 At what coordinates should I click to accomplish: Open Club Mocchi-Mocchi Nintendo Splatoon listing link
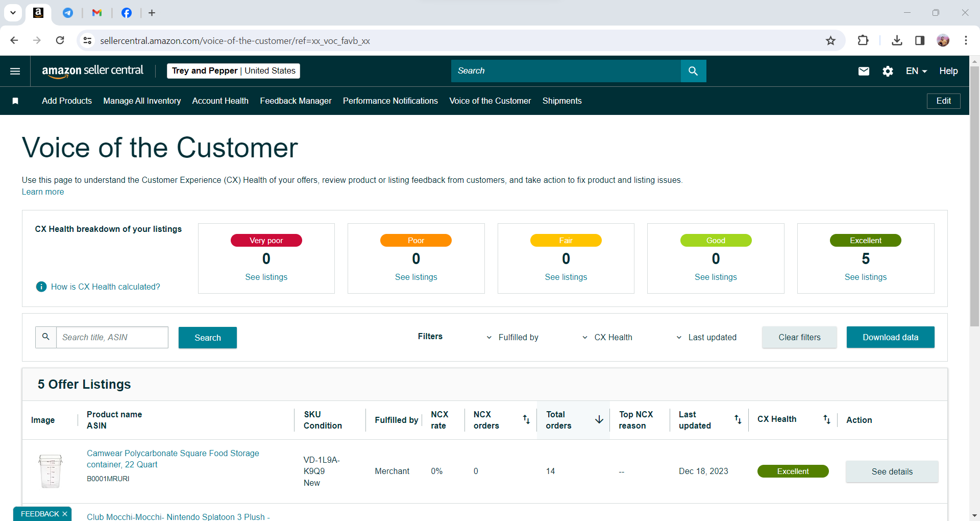[178, 517]
